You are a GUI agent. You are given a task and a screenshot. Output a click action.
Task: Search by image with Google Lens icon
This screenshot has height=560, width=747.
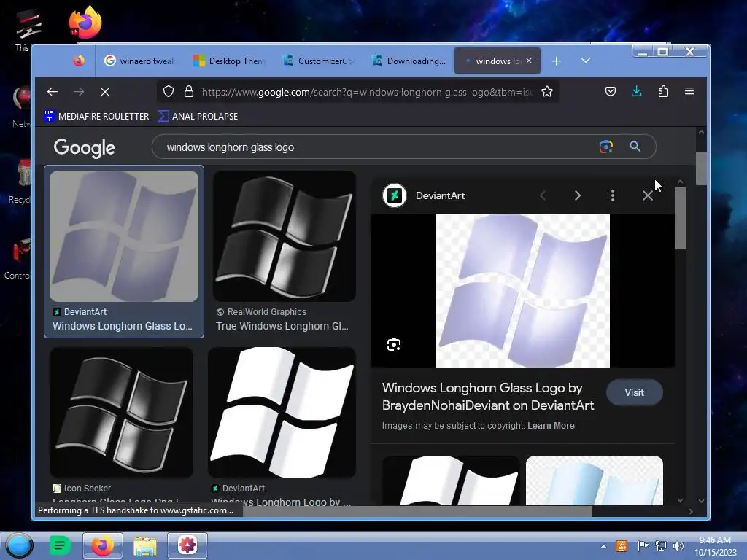click(x=606, y=147)
